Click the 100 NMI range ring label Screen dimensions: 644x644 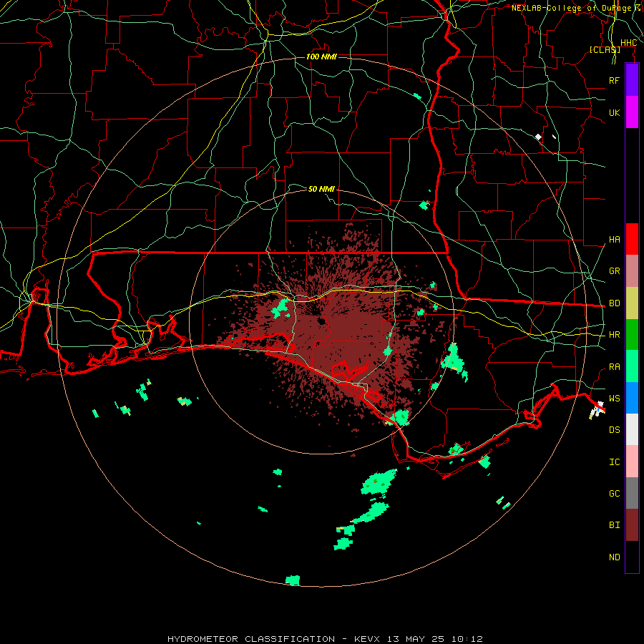[321, 57]
